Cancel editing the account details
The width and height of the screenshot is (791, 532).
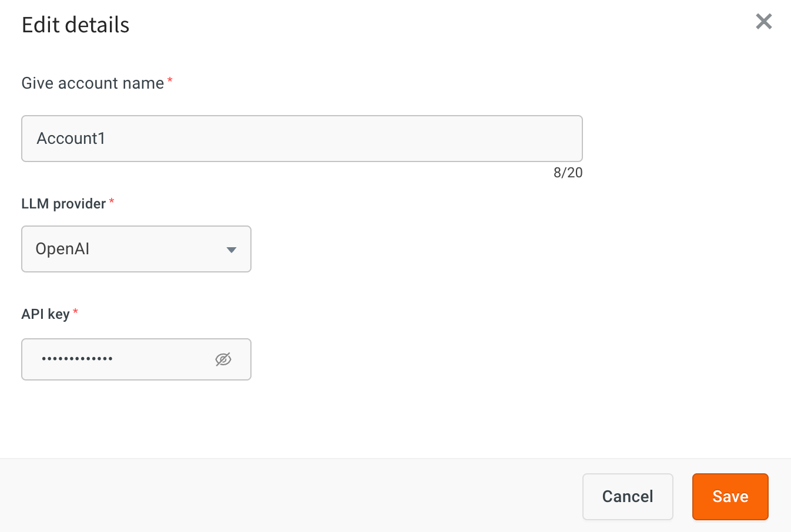pyautogui.click(x=628, y=497)
